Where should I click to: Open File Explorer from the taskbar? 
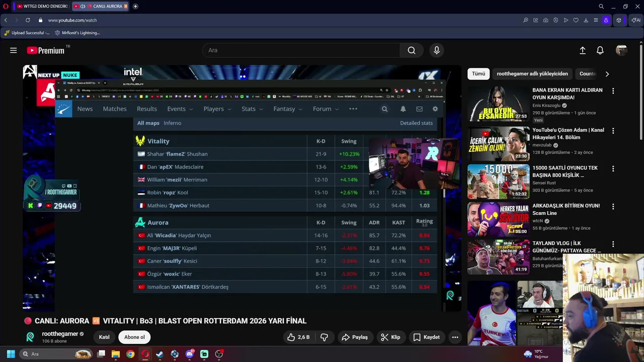116,354
